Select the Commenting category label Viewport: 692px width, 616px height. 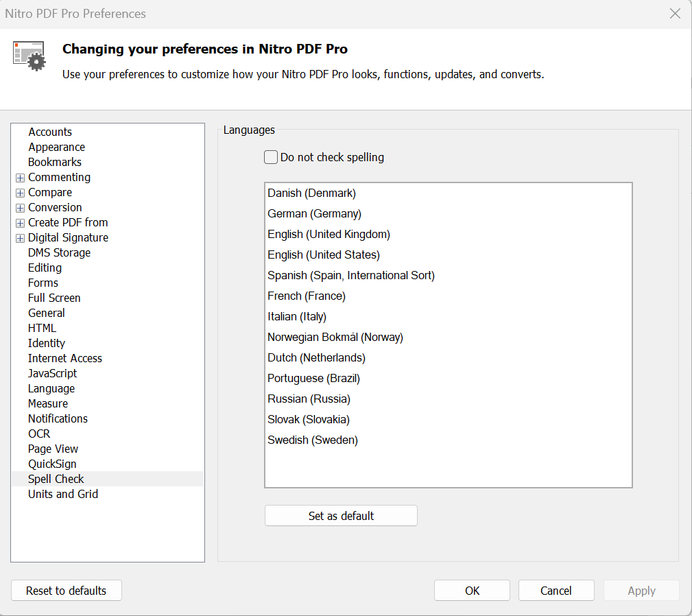pyautogui.click(x=59, y=178)
